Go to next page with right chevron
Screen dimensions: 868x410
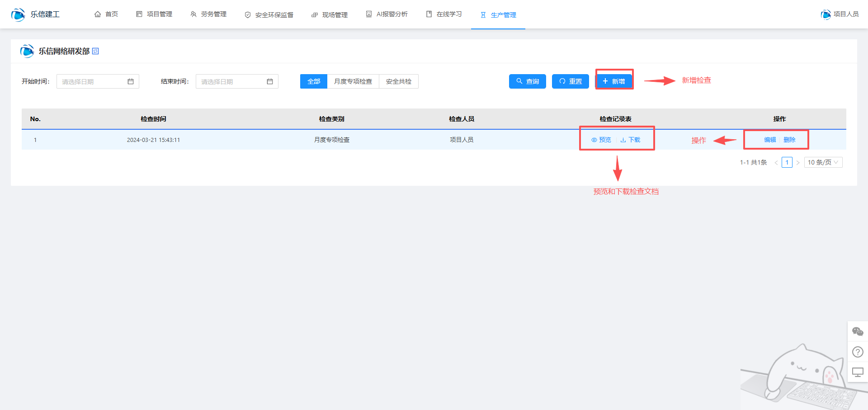tap(798, 163)
